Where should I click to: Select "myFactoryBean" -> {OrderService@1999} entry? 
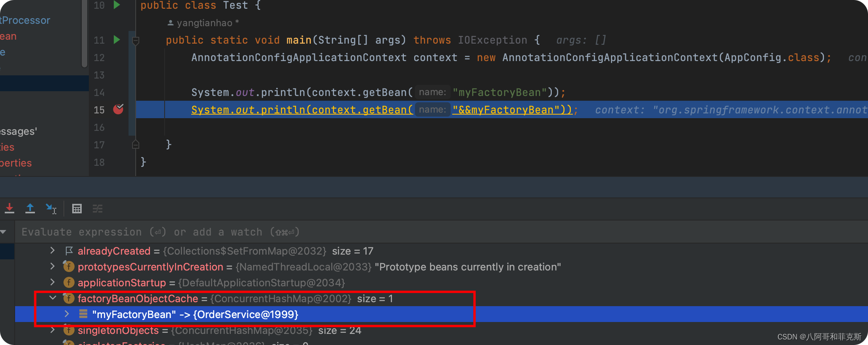(195, 314)
